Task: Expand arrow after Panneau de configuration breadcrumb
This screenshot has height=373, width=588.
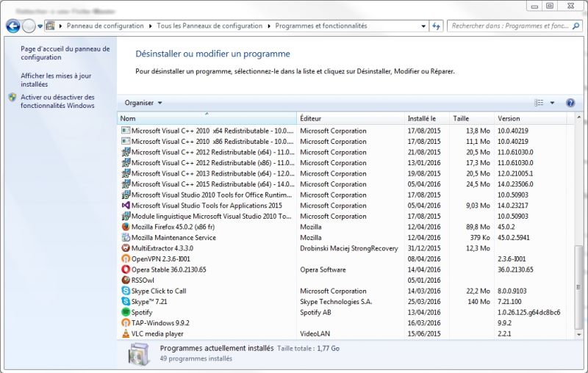Action: 150,26
